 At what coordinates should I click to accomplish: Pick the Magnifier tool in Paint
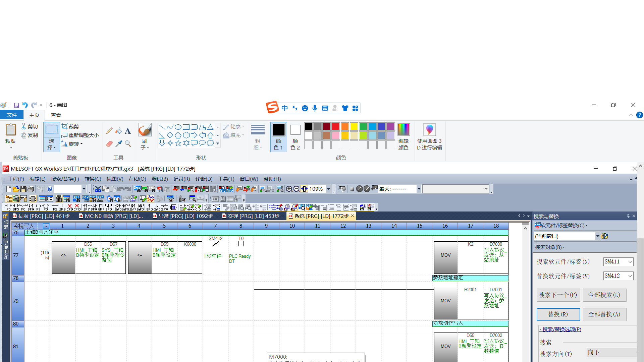pyautogui.click(x=128, y=144)
